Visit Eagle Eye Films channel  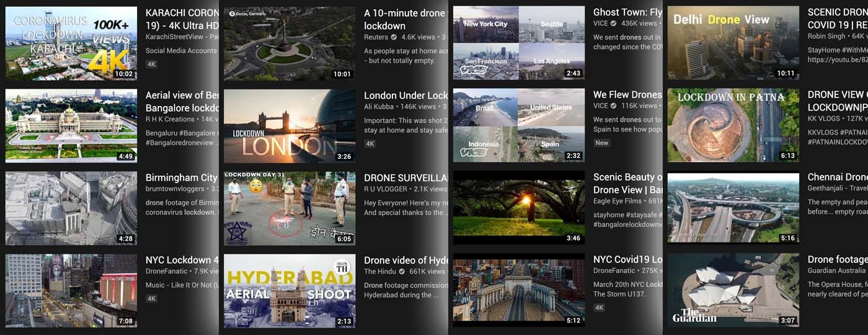(619, 201)
